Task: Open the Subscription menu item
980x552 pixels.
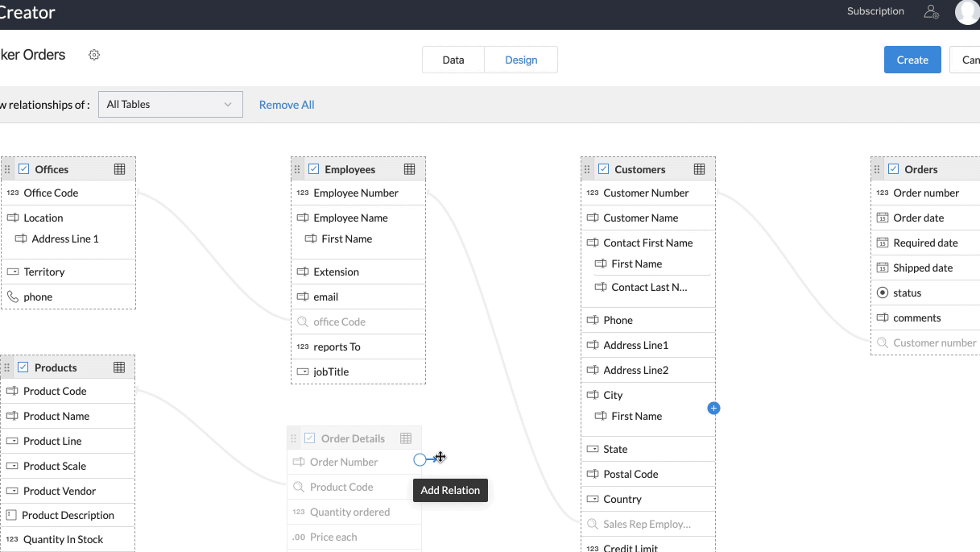Action: 875,11
